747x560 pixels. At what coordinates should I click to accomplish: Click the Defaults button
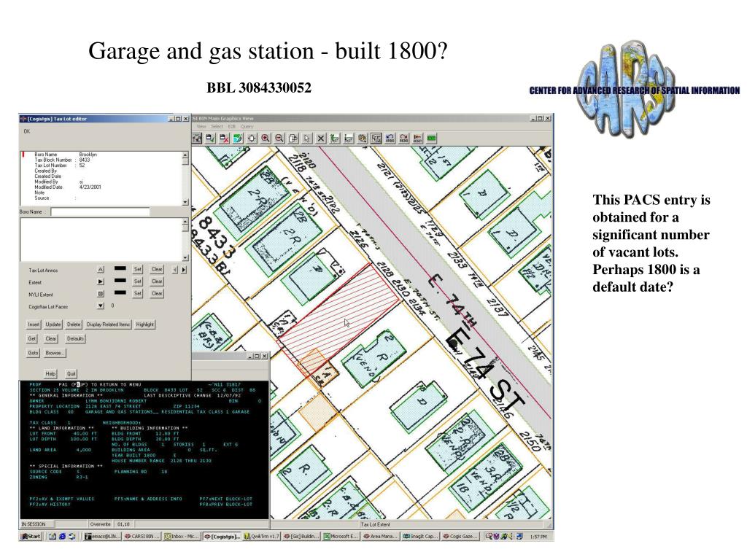pyautogui.click(x=75, y=338)
